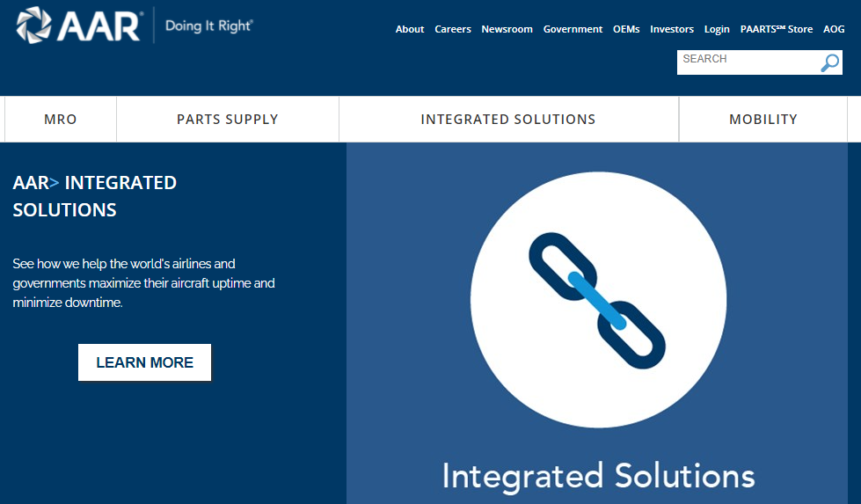
Task: Select the Integrated Solutions navigation tab
Action: tap(508, 119)
